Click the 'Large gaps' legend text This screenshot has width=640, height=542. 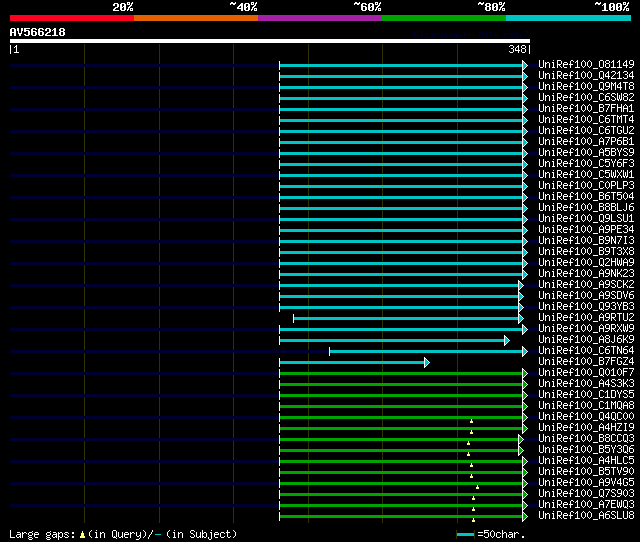pos(42,534)
